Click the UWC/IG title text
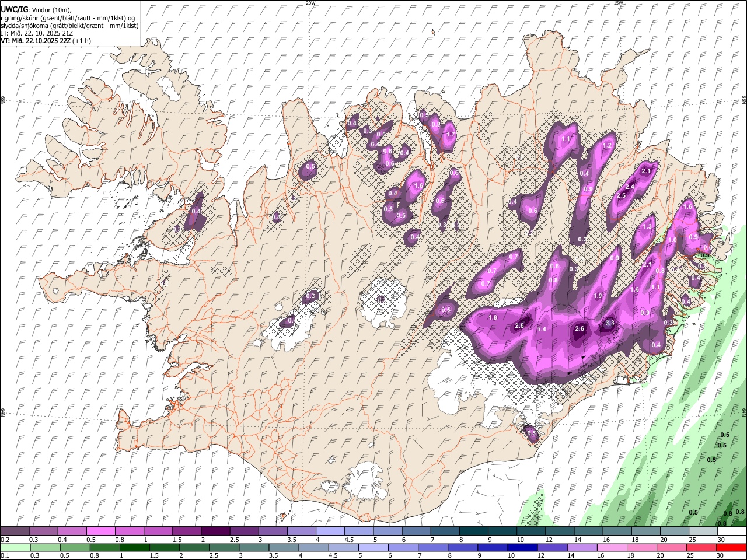 click(14, 10)
